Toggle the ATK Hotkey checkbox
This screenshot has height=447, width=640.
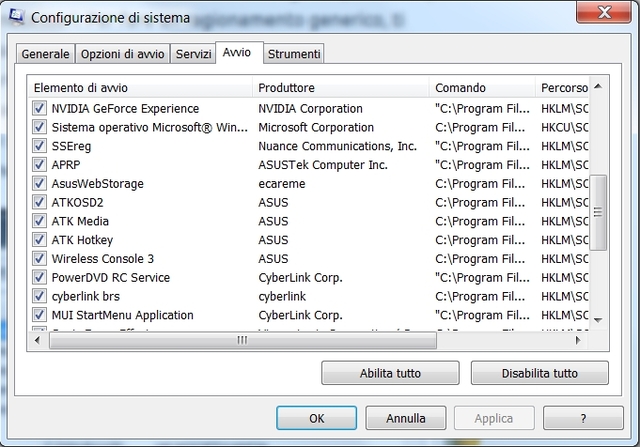click(40, 240)
